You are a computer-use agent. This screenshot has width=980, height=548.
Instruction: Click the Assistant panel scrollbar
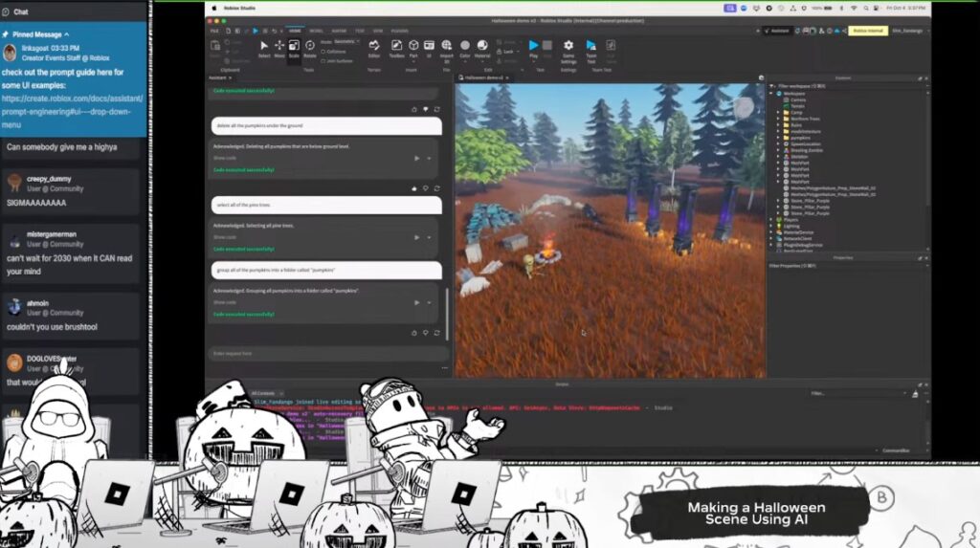(447, 314)
